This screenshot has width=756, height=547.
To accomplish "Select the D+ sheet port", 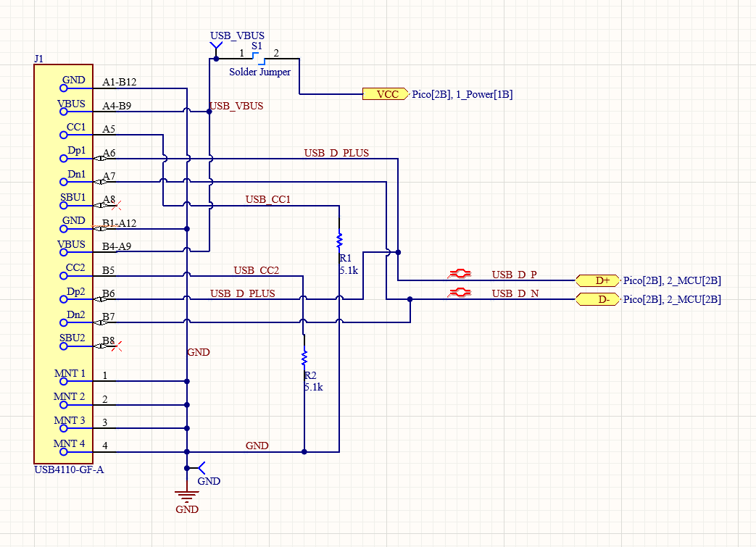I will 598,280.
